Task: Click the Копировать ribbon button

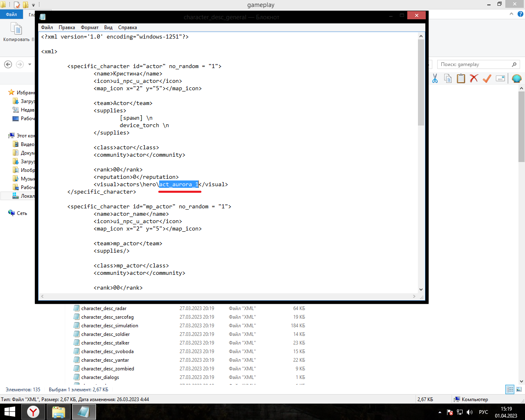Action: [16, 32]
